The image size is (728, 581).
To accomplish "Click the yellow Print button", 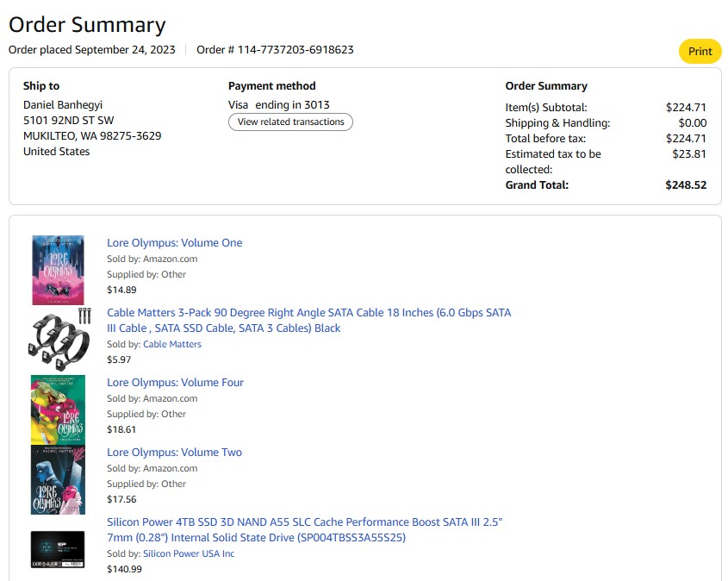I will click(x=700, y=52).
